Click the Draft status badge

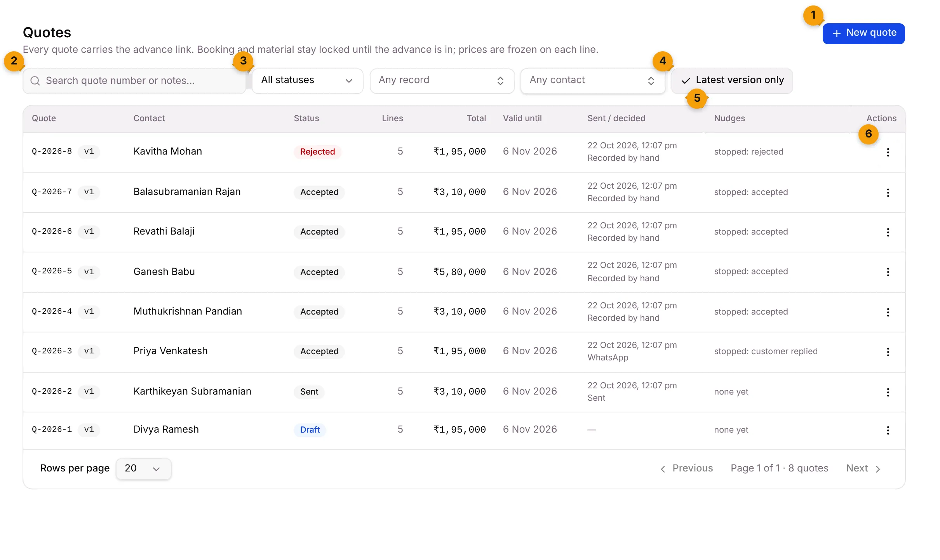[x=310, y=430]
